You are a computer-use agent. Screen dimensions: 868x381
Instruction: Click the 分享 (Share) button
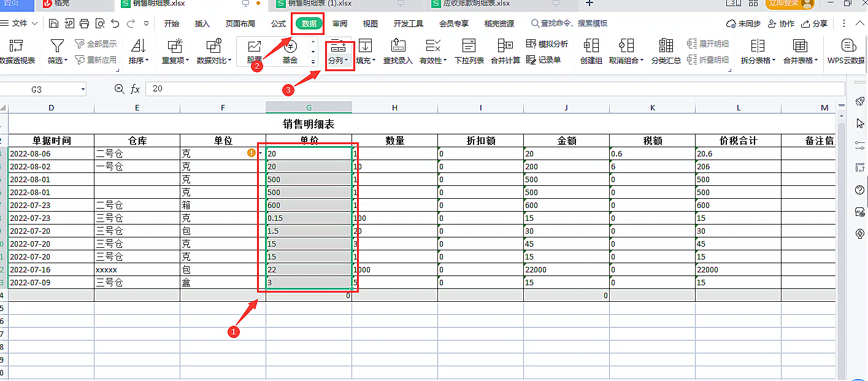point(815,24)
